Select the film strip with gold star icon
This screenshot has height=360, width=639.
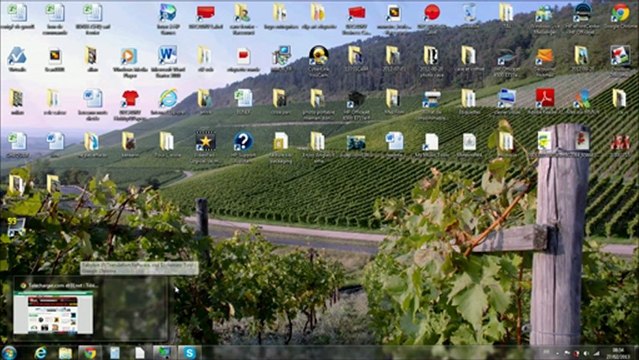205,141
